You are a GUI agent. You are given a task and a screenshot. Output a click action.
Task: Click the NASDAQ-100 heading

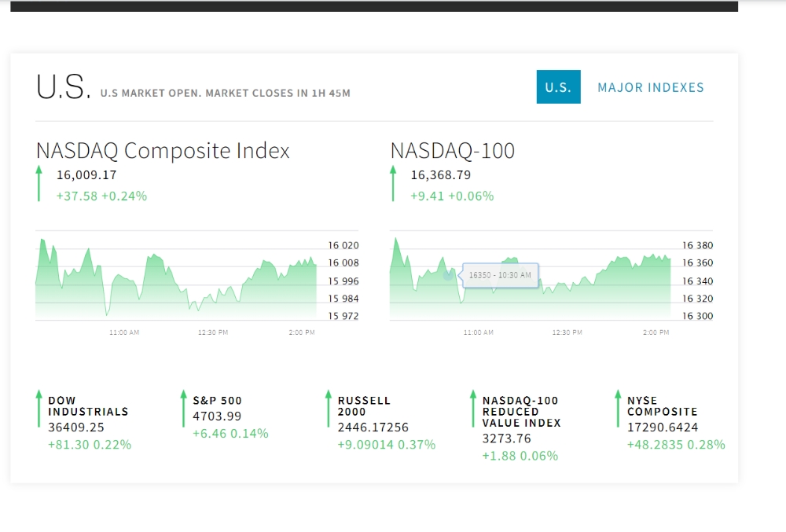coord(453,150)
